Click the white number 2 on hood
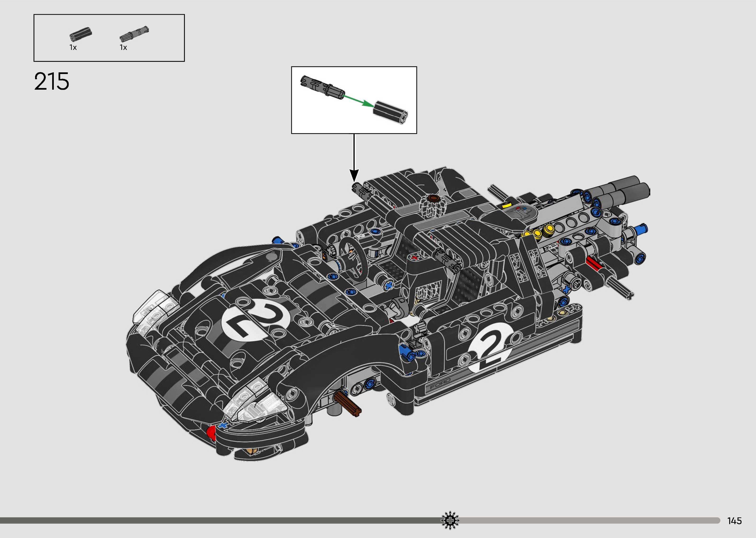The width and height of the screenshot is (756, 538). pos(255,320)
